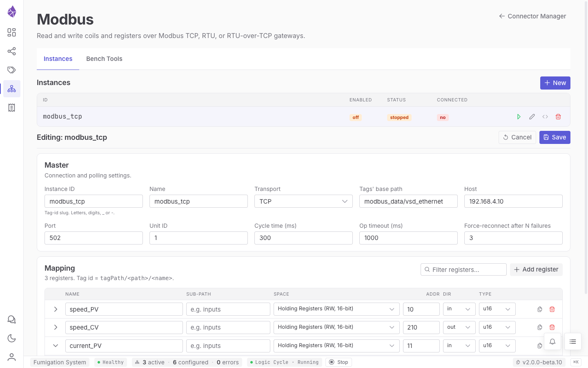This screenshot has height=368, width=588.
Task: Duplicate the current_PV register row
Action: click(x=540, y=346)
